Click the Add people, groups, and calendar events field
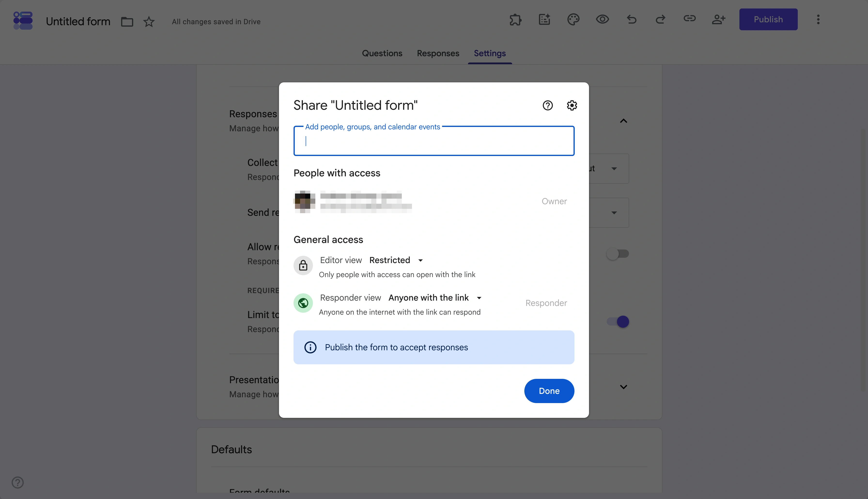Image resolution: width=868 pixels, height=499 pixels. pyautogui.click(x=434, y=141)
